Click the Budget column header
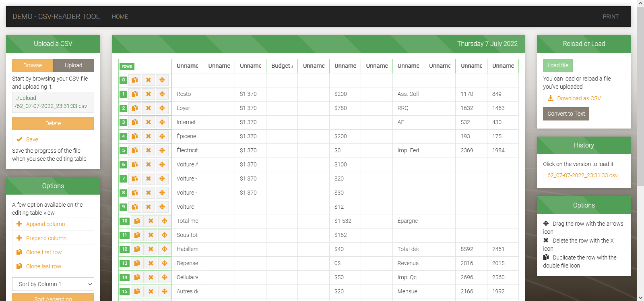This screenshot has height=301, width=644. 282,66
